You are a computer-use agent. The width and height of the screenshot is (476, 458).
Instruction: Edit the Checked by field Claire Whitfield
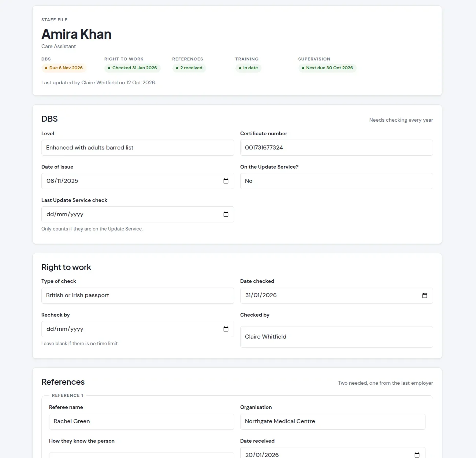336,337
